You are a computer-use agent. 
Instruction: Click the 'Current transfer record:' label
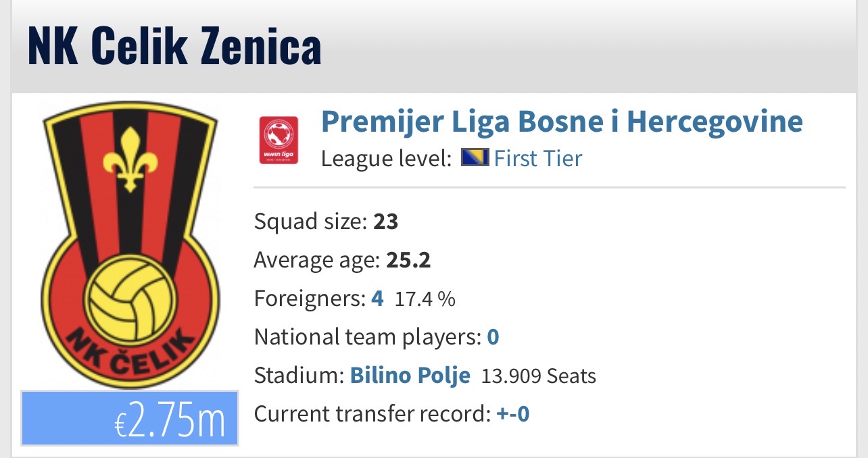coord(372,414)
